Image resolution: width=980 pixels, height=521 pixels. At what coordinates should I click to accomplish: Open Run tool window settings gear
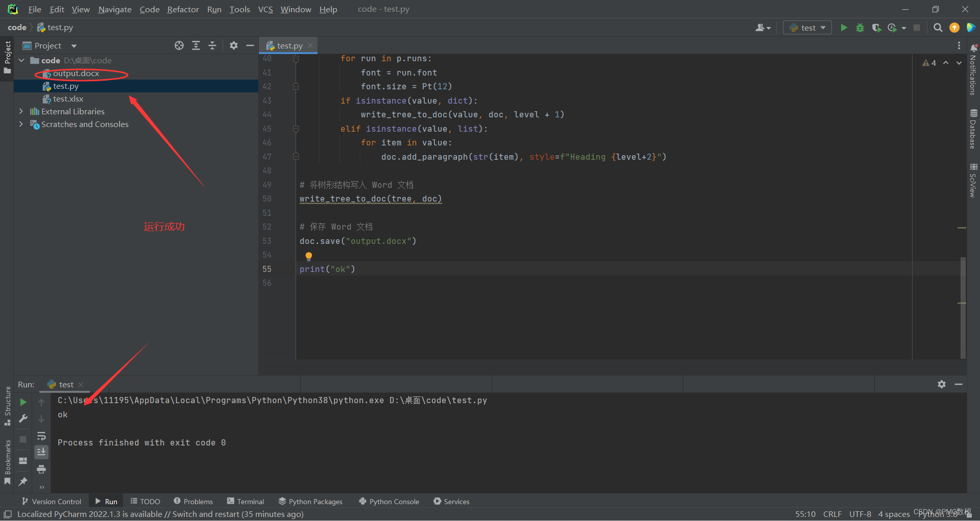(942, 384)
